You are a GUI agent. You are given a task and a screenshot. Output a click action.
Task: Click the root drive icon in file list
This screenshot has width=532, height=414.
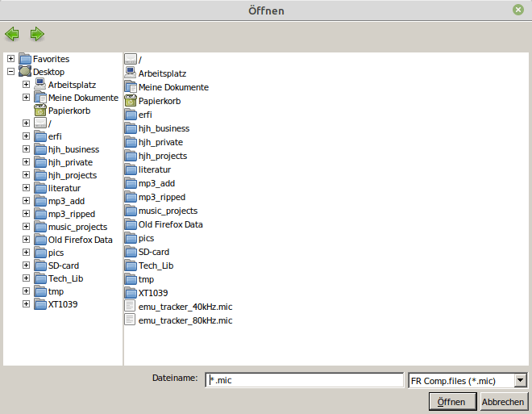click(x=131, y=59)
